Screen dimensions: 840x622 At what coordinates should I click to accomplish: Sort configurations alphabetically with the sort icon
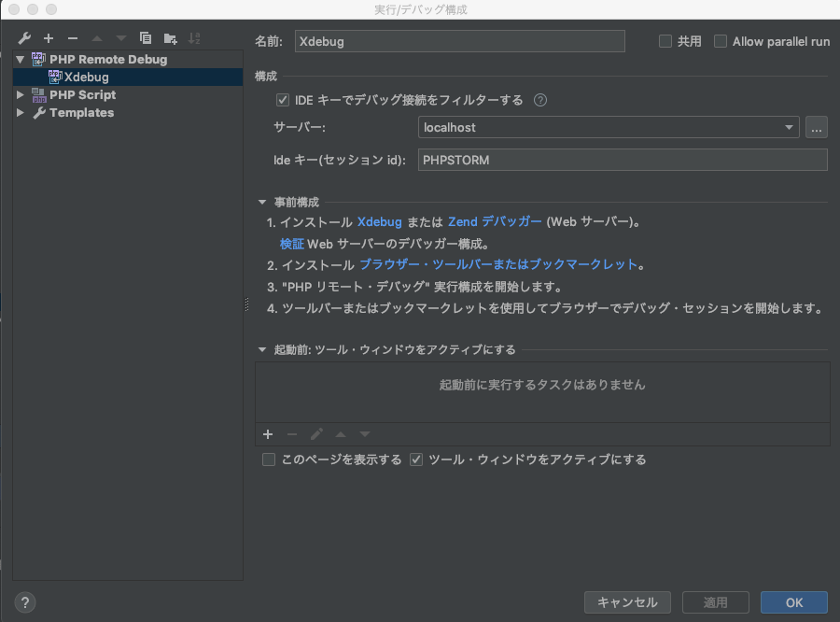click(194, 38)
